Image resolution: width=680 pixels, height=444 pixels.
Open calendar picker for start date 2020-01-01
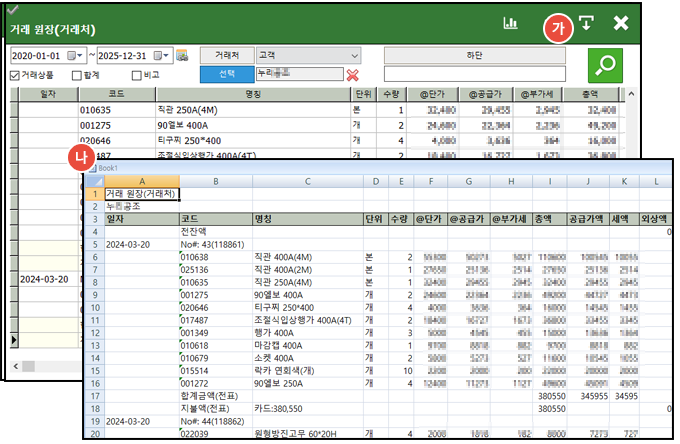pyautogui.click(x=75, y=56)
